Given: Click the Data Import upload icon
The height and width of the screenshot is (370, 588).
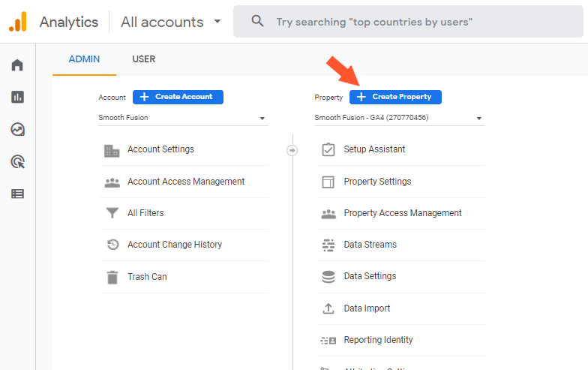Looking at the screenshot, I should [328, 308].
